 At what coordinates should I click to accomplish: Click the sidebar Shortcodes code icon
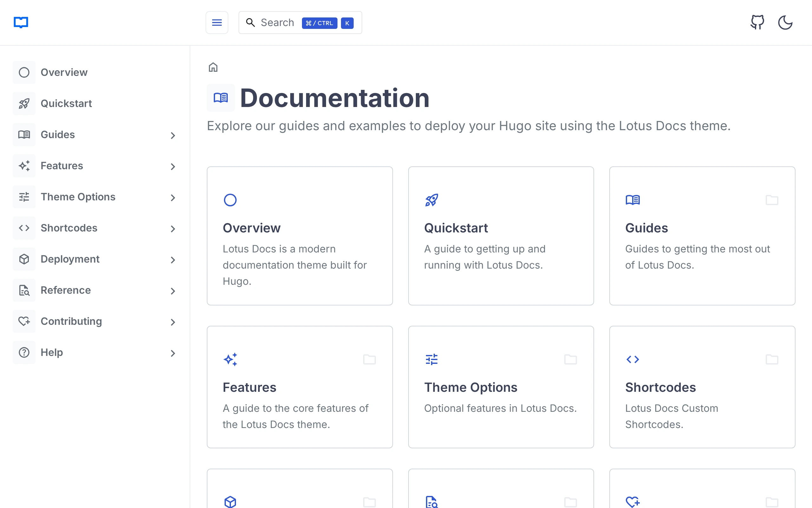tap(24, 228)
